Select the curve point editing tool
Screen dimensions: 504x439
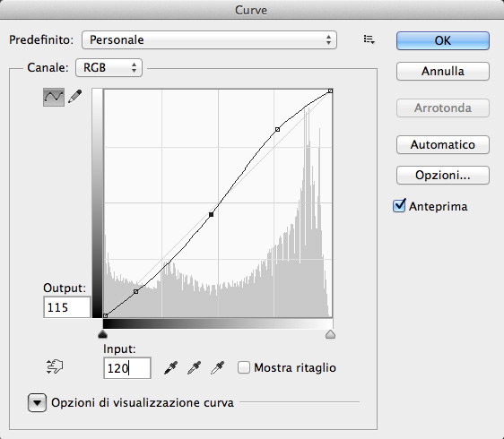54,97
